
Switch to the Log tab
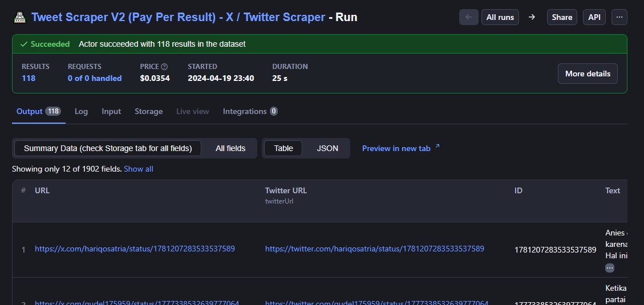[82, 112]
